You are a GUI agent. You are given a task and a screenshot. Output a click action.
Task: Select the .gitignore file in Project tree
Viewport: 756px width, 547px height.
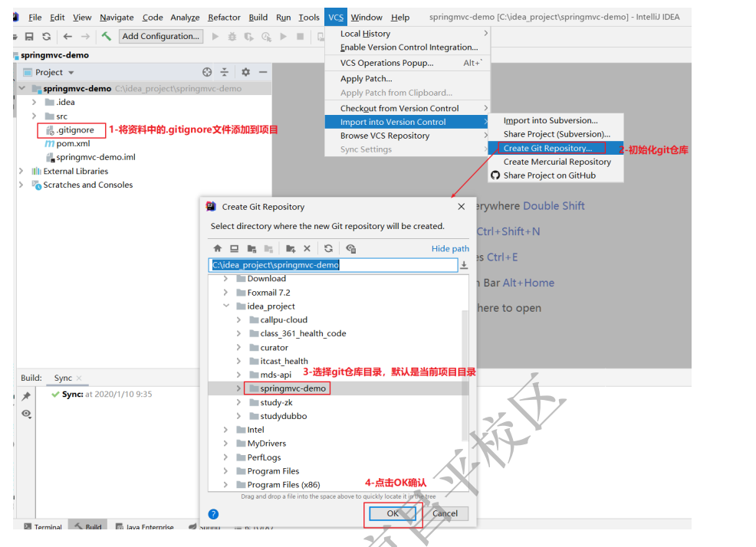[x=70, y=130]
